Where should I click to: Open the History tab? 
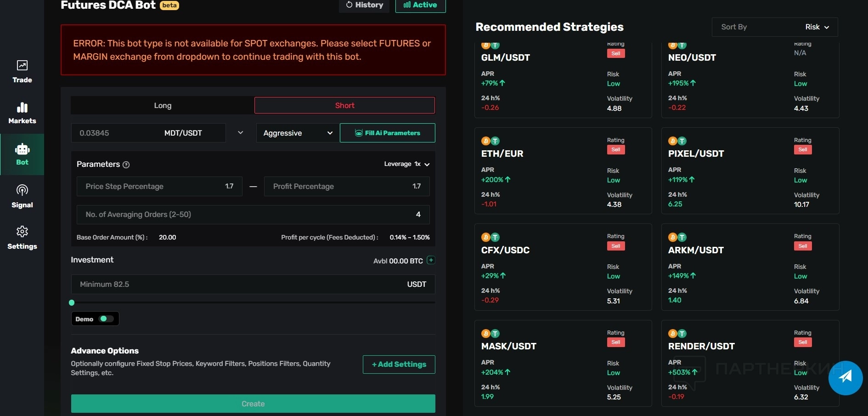(364, 5)
